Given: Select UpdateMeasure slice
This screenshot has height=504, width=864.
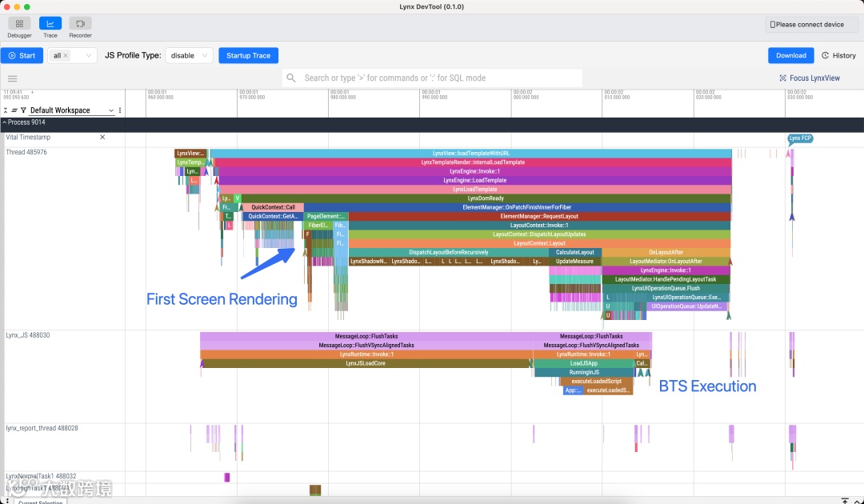Looking at the screenshot, I should tap(574, 261).
